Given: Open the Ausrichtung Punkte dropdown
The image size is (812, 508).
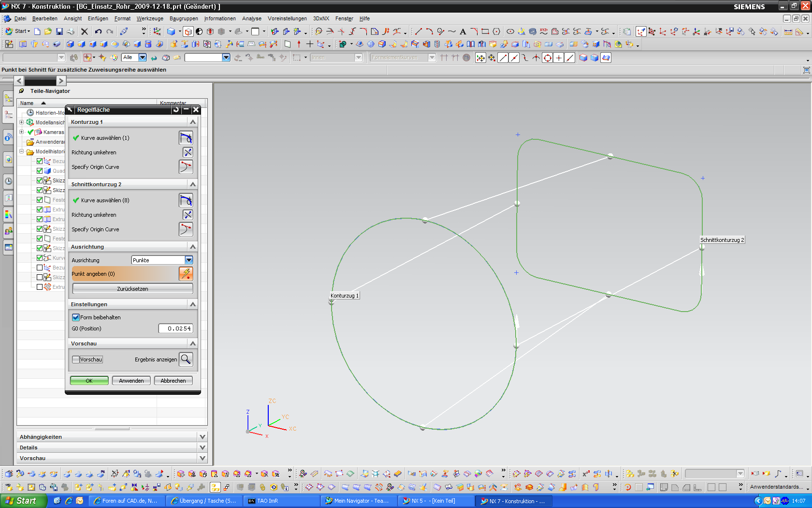Looking at the screenshot, I should tap(189, 260).
